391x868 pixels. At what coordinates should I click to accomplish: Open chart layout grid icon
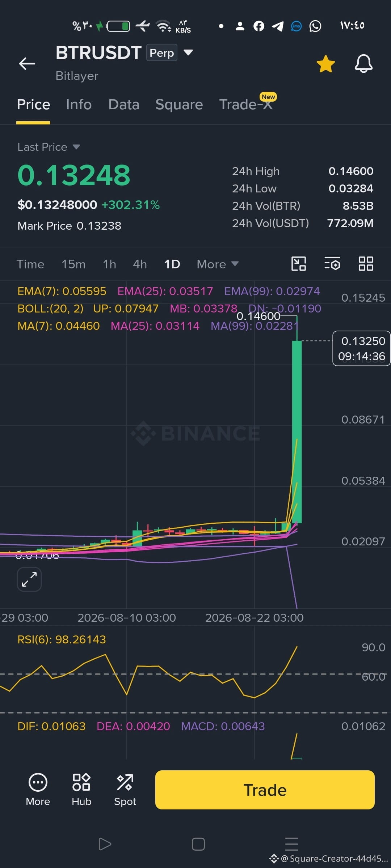tap(366, 264)
